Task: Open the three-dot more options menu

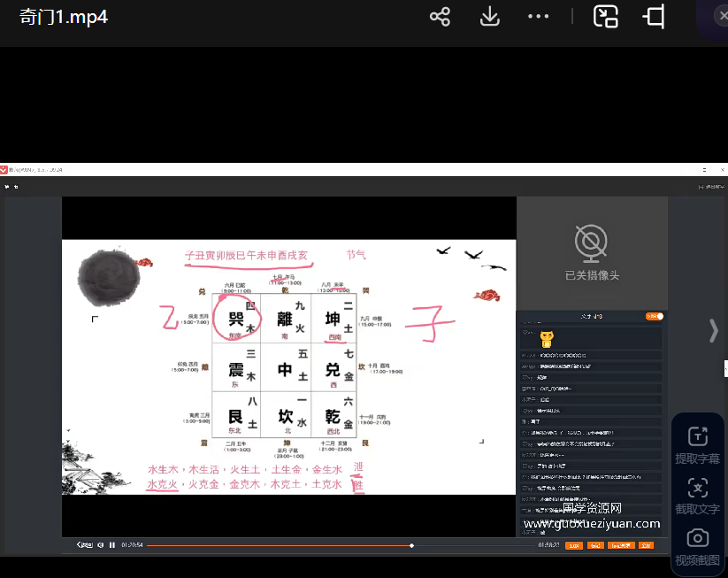Action: [x=538, y=17]
